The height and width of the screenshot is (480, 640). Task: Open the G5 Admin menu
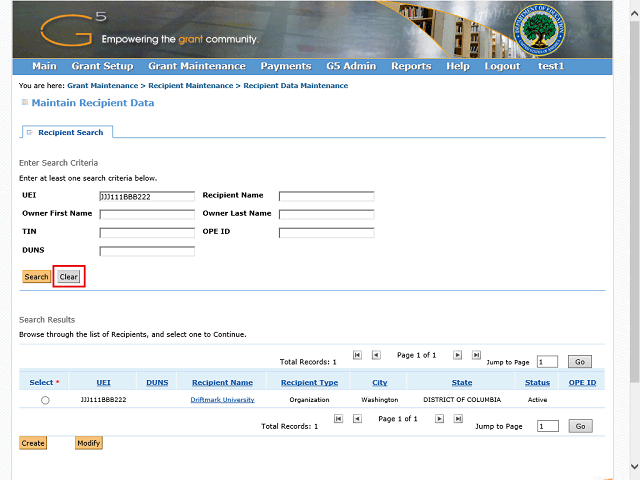tap(351, 66)
